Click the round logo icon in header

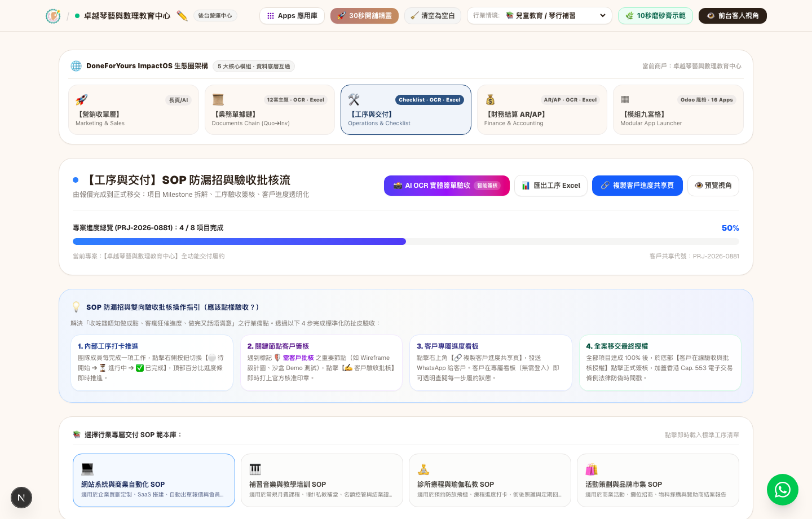53,16
